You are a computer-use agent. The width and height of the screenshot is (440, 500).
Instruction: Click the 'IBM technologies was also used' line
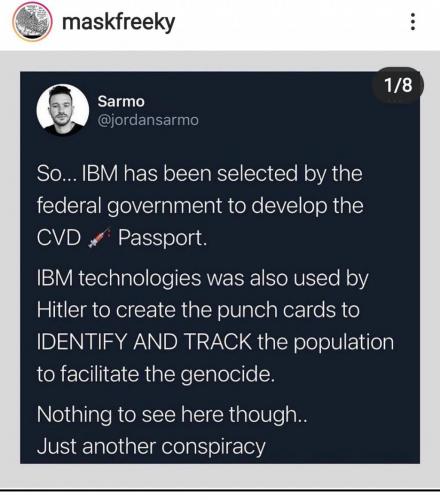coord(202,278)
